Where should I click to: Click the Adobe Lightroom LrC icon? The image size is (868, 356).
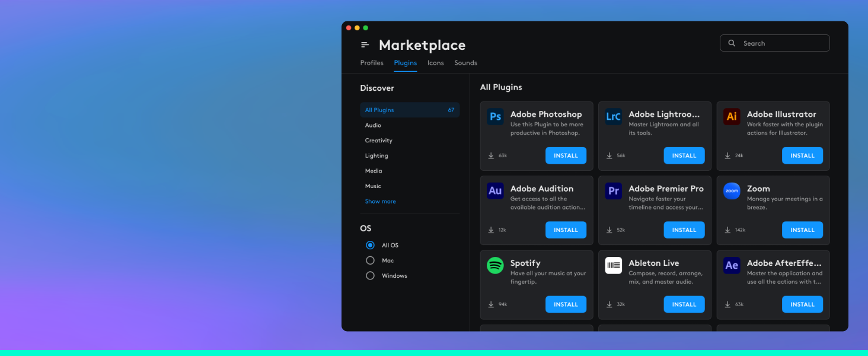pos(614,117)
